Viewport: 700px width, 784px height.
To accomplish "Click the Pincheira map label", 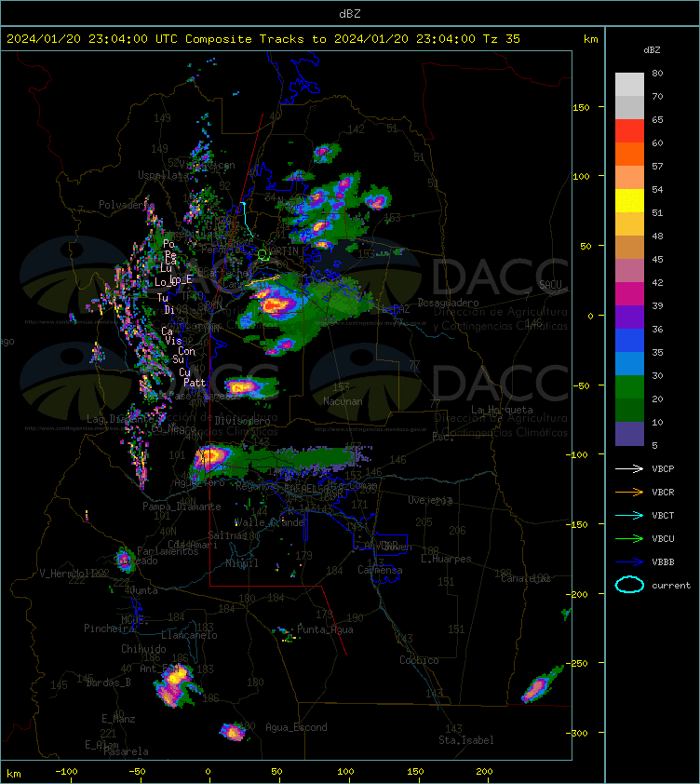I will point(109,629).
